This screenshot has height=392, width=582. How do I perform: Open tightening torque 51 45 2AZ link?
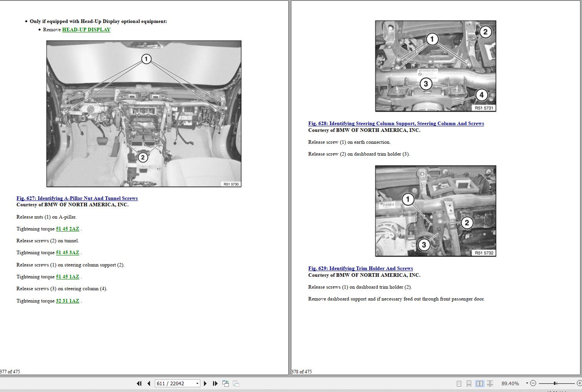click(x=68, y=229)
